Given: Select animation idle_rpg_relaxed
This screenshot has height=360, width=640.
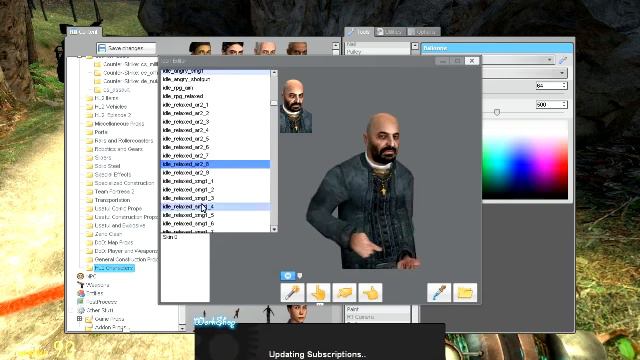Looking at the screenshot, I should [x=216, y=96].
